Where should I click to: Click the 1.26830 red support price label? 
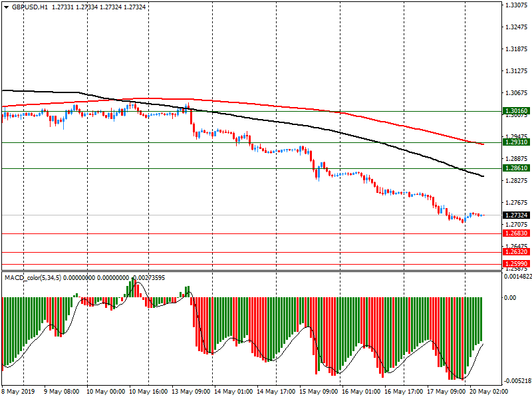pyautogui.click(x=516, y=233)
